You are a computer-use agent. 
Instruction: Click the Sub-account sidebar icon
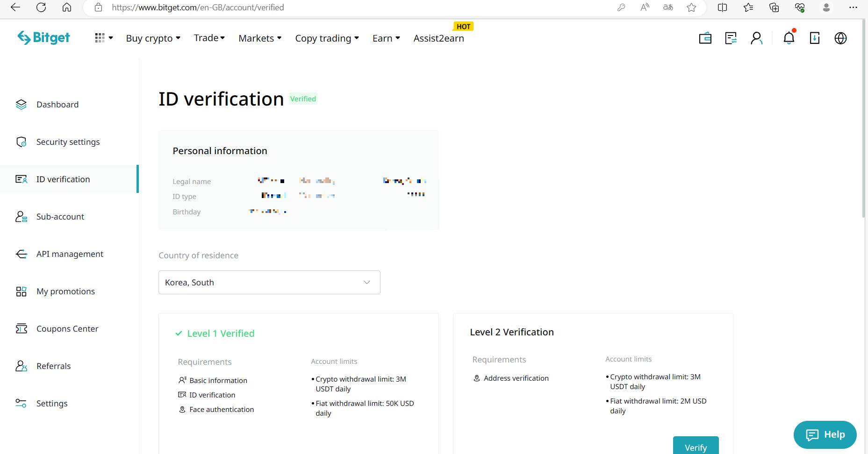22,217
